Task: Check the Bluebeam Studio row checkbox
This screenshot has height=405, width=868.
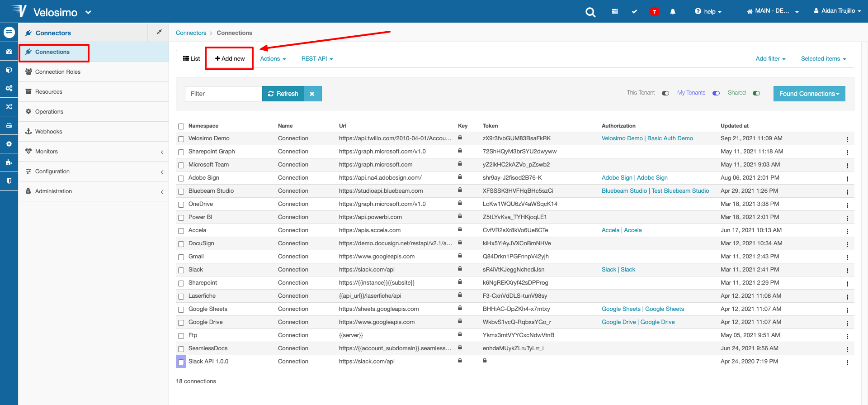Action: (x=181, y=191)
